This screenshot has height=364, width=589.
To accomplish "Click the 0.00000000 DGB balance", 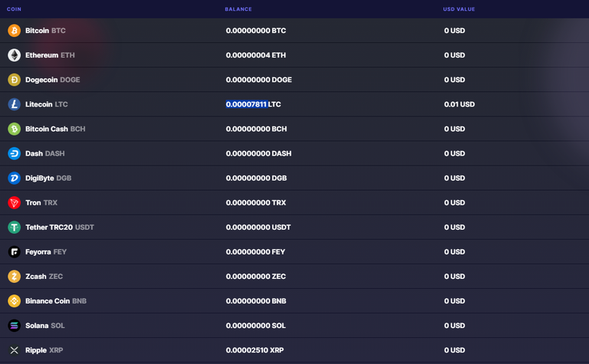I will (256, 178).
